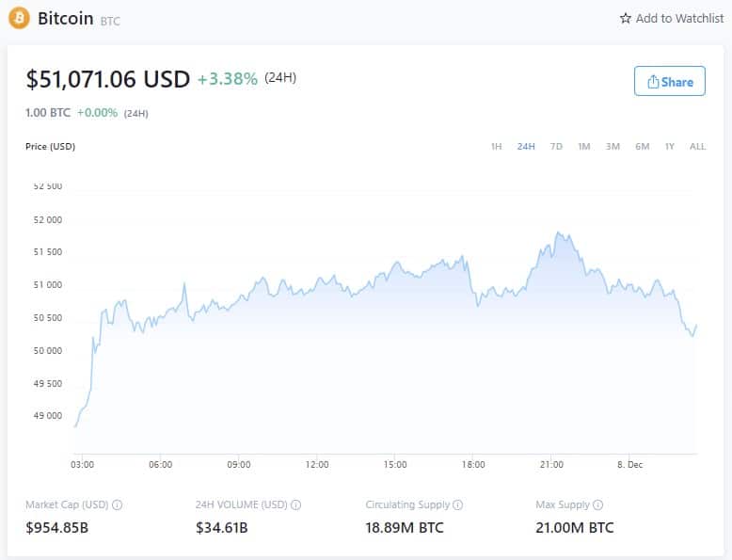Click the Bitcoin logo icon
The width and height of the screenshot is (732, 560).
19,18
